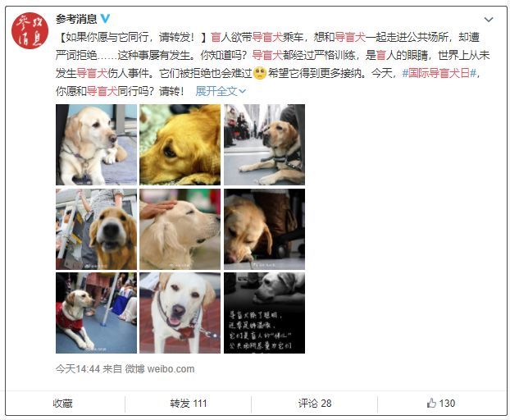Image resolution: width=510 pixels, height=420 pixels.
Task: Add post to favorites via 收藏
Action: 62,404
